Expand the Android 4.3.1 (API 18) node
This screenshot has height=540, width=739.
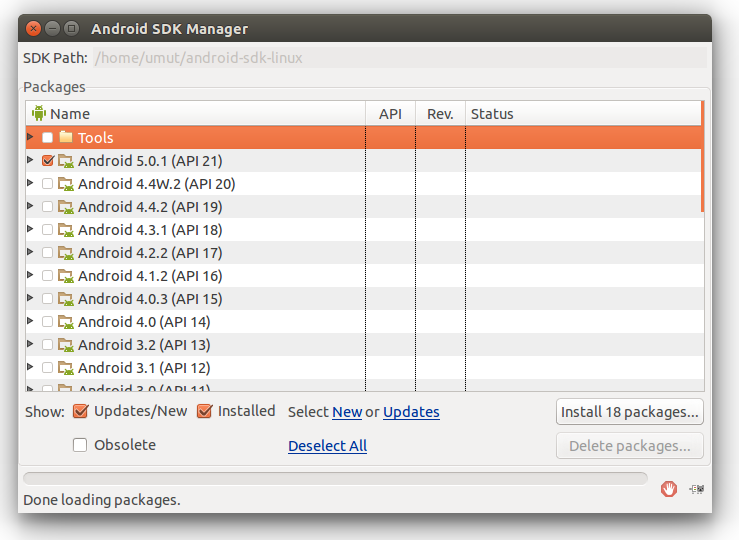click(31, 229)
